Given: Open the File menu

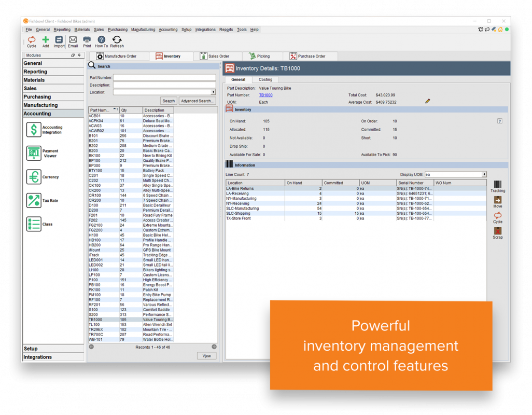Looking at the screenshot, I should pos(29,30).
